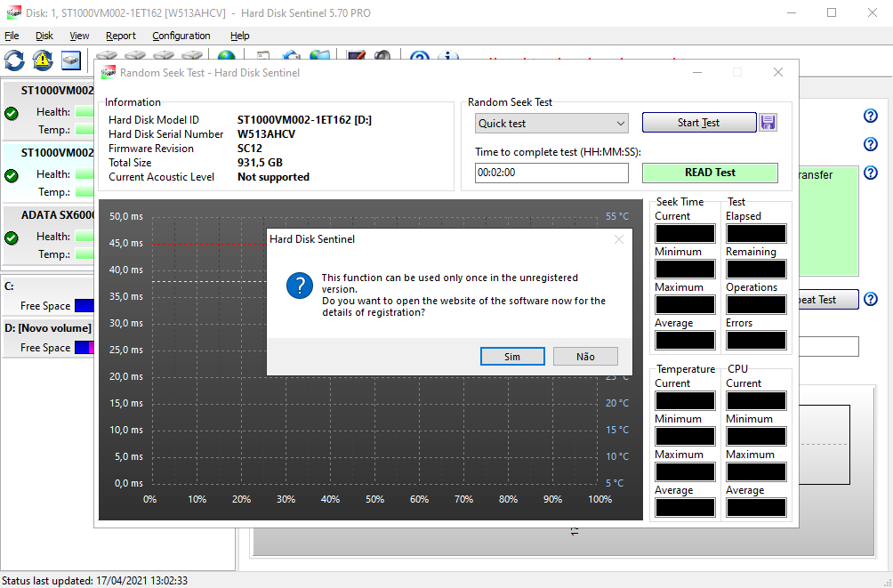Select the first ST1000VM002 disk entry
This screenshot has width=893, height=588.
click(x=48, y=110)
